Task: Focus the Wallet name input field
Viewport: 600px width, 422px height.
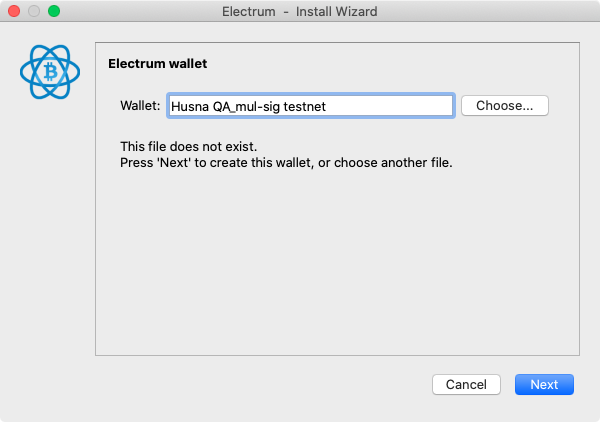Action: 311,106
